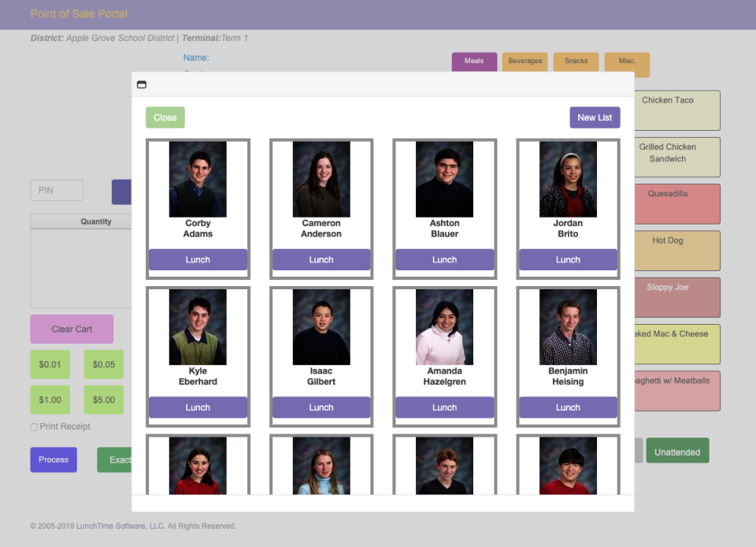
Task: Choose the Sloppy Joe item
Action: pyautogui.click(x=679, y=297)
